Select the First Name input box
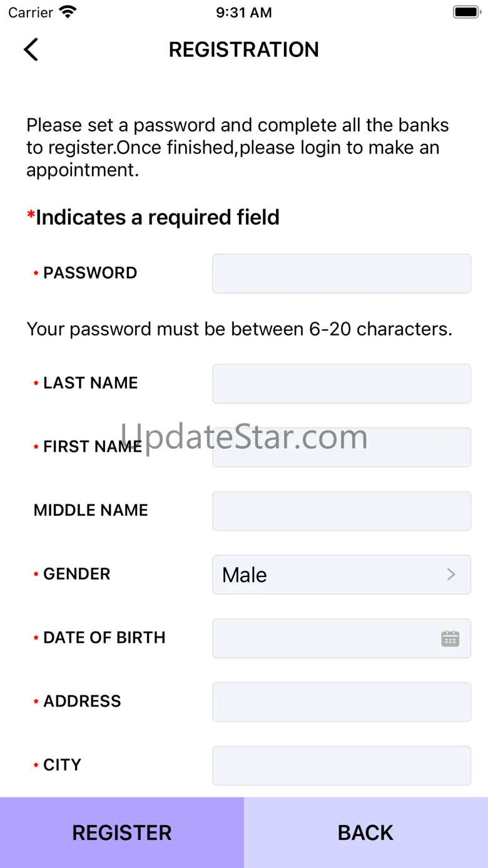 point(341,447)
